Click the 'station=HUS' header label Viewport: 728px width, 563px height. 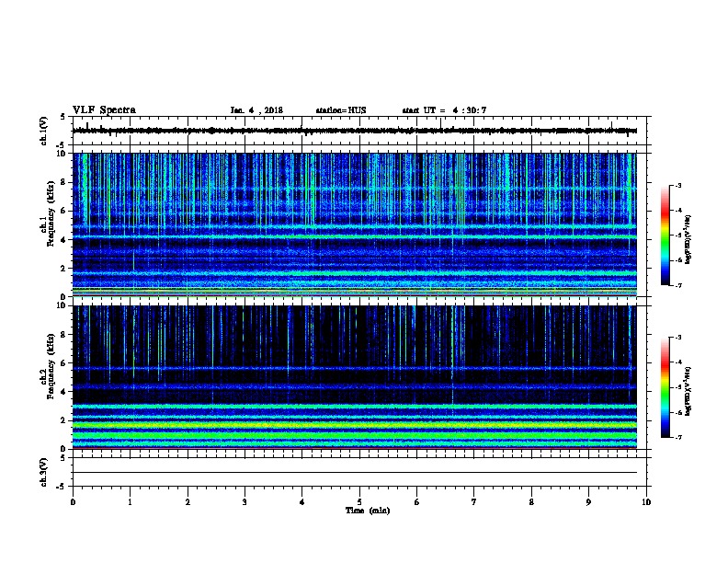pyautogui.click(x=341, y=110)
